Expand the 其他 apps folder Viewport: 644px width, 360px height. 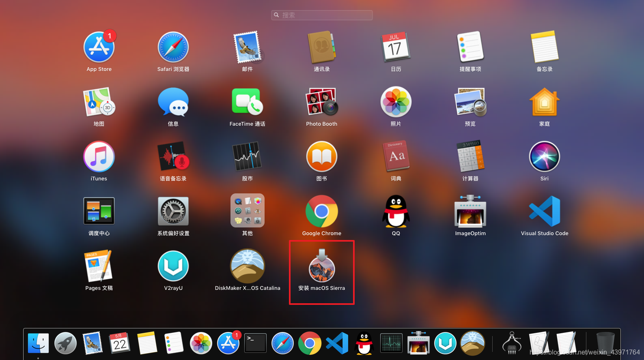tap(248, 210)
